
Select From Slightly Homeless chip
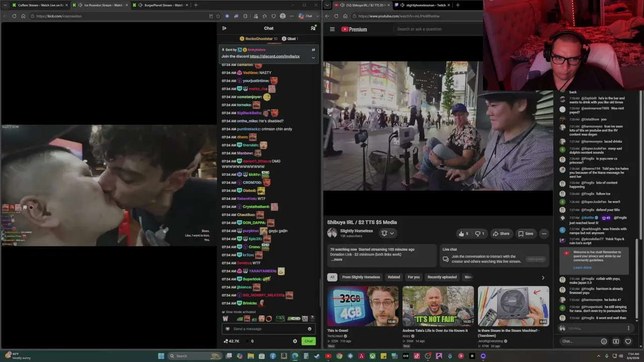[361, 277]
